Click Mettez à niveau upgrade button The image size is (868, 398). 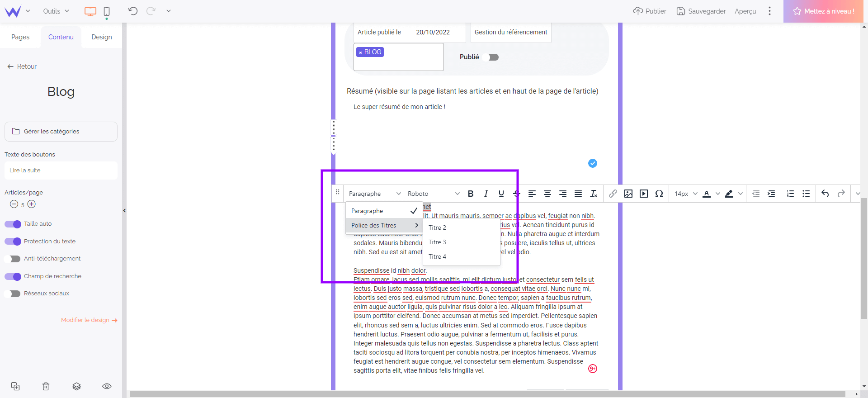point(823,11)
